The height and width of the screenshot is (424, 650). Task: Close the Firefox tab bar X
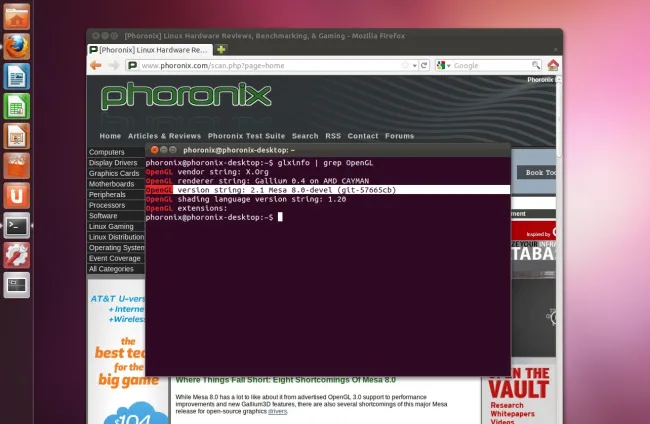click(x=555, y=50)
